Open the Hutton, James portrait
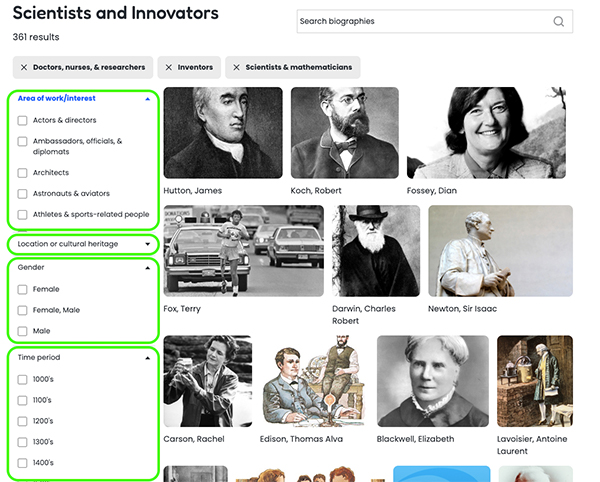Screen dimensions: 600x482 [x=223, y=133]
